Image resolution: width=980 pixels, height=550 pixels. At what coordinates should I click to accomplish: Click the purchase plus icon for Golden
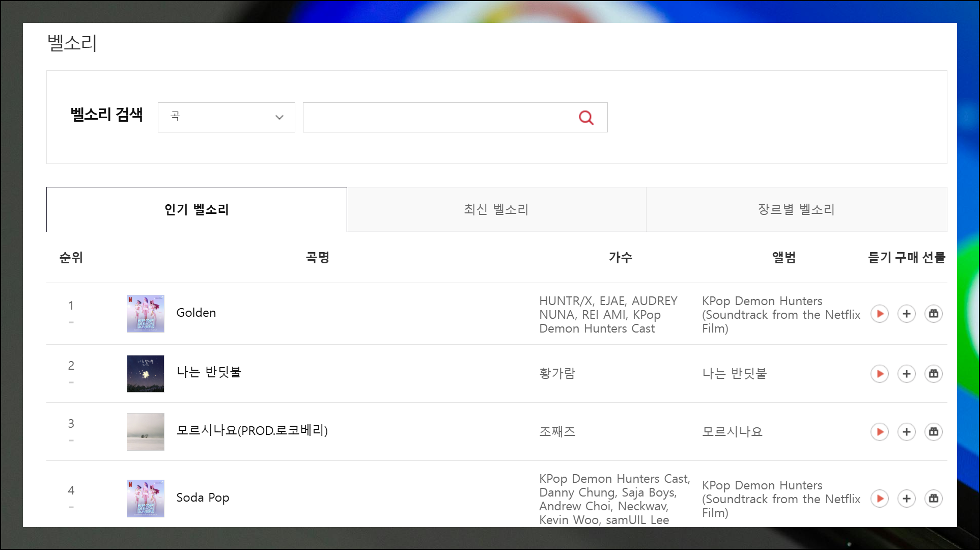906,314
